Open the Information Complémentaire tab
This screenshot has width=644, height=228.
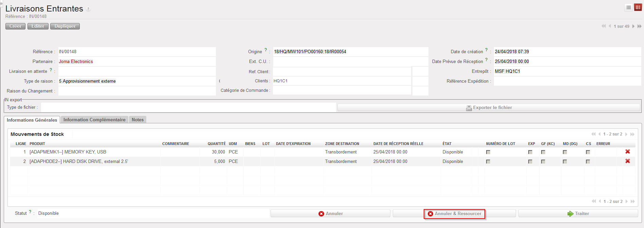pyautogui.click(x=94, y=120)
